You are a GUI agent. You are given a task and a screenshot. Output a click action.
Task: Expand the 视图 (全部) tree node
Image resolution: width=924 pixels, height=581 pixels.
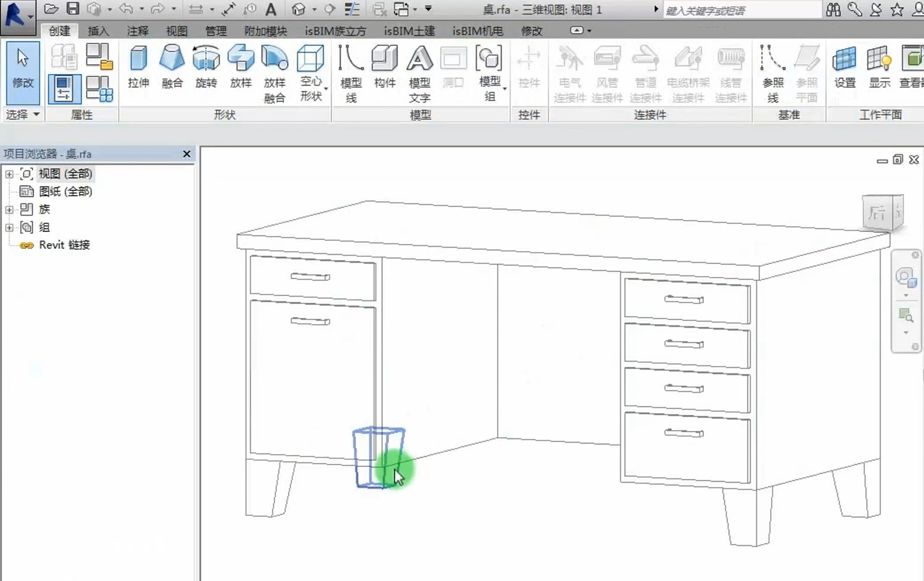click(9, 174)
